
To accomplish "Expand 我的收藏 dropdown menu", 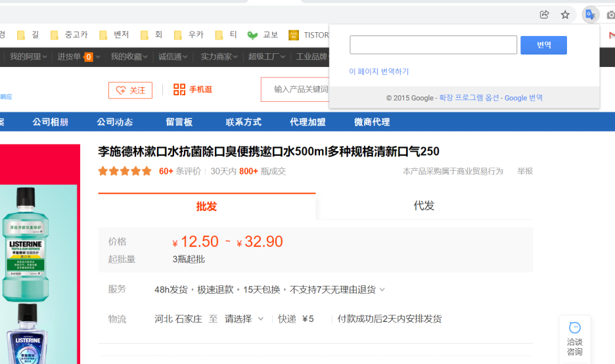I will [x=129, y=57].
